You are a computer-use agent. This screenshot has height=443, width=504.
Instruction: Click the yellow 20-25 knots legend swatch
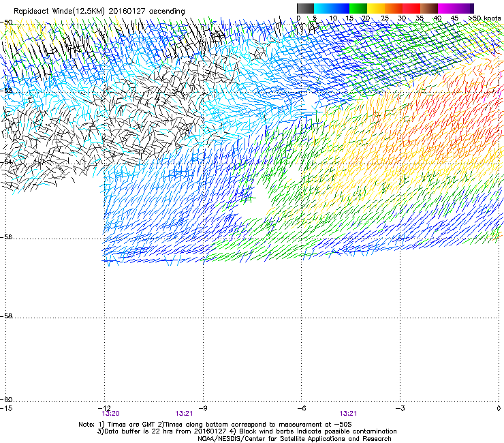coord(376,8)
